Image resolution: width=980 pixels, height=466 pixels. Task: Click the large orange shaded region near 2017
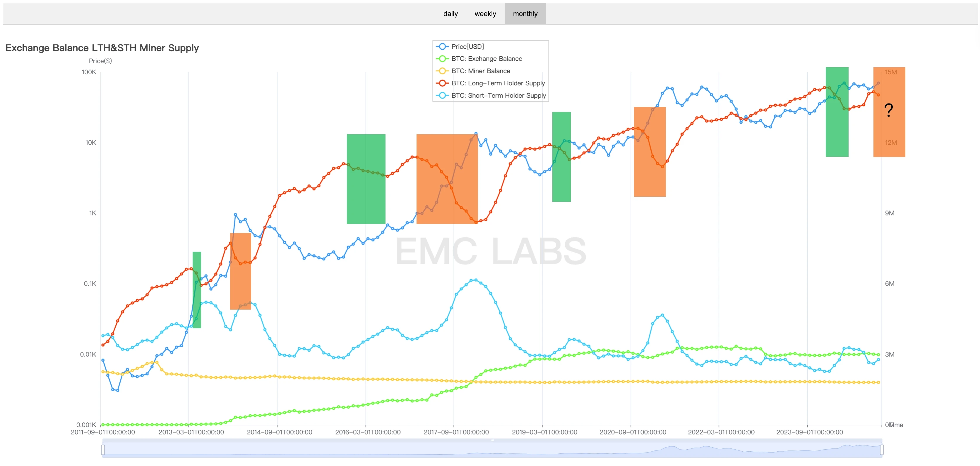click(447, 179)
